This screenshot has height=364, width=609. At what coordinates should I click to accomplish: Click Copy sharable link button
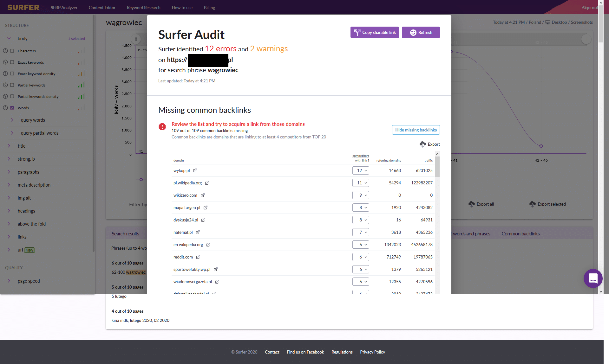[375, 32]
